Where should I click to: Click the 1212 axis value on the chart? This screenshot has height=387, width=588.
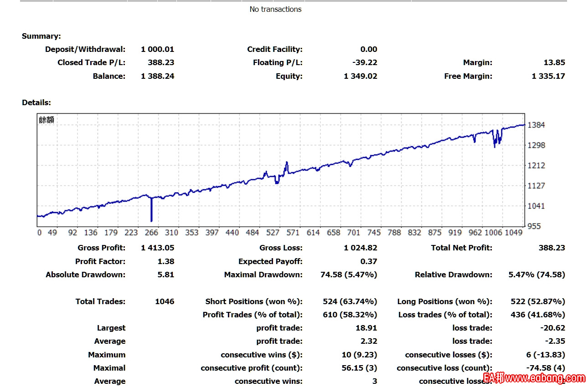pyautogui.click(x=536, y=165)
